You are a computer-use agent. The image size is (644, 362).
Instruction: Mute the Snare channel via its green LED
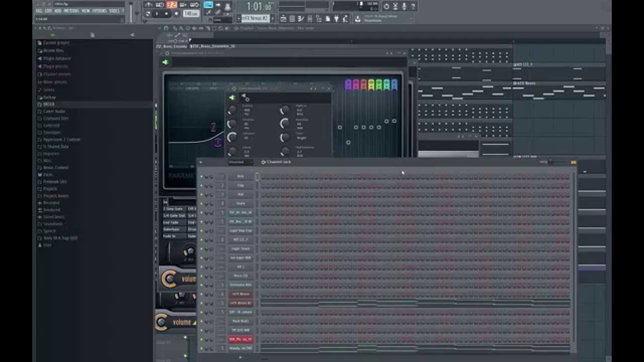(x=201, y=204)
